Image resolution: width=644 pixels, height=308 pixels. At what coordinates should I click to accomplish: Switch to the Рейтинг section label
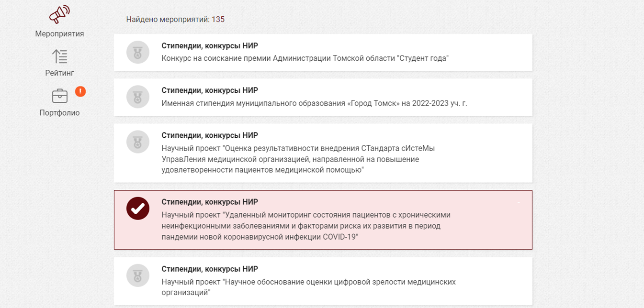59,73
